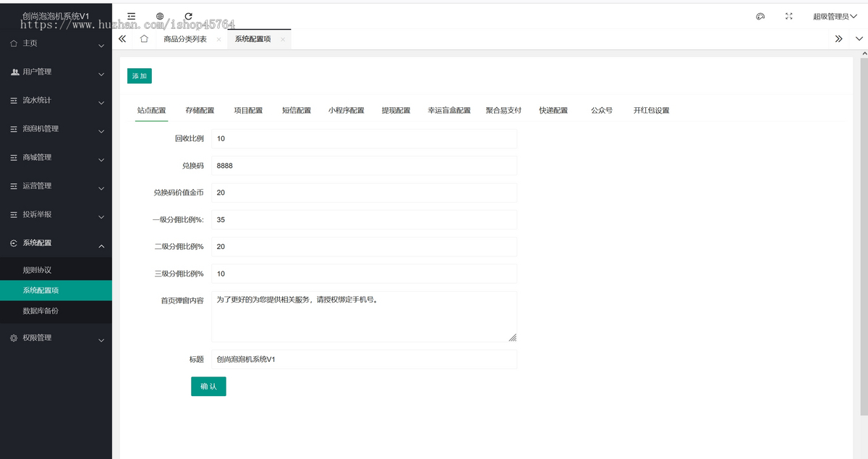Toggle fullscreen mode icon
868x459 pixels.
click(x=789, y=16)
